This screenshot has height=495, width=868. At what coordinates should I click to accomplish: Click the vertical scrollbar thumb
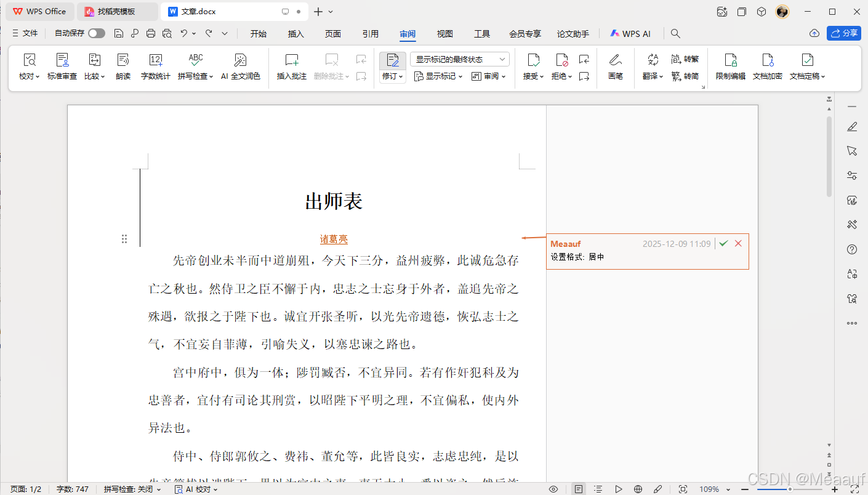point(829,156)
